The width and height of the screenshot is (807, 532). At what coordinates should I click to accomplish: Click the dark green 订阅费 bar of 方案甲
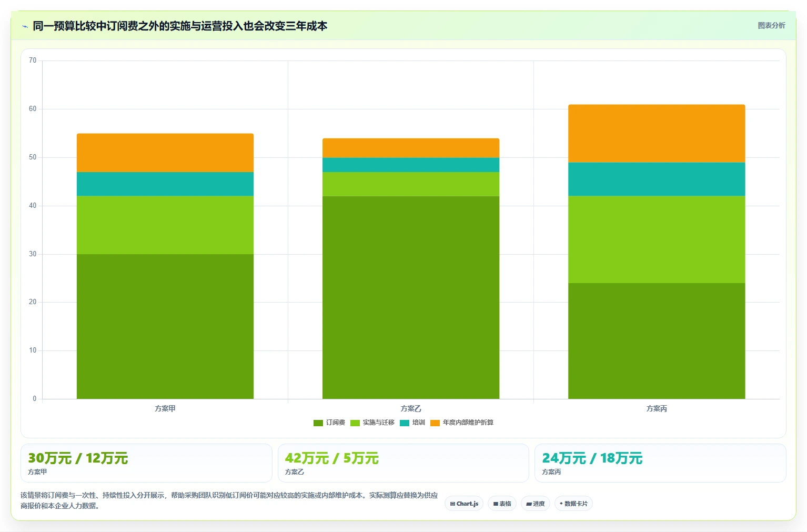click(165, 326)
